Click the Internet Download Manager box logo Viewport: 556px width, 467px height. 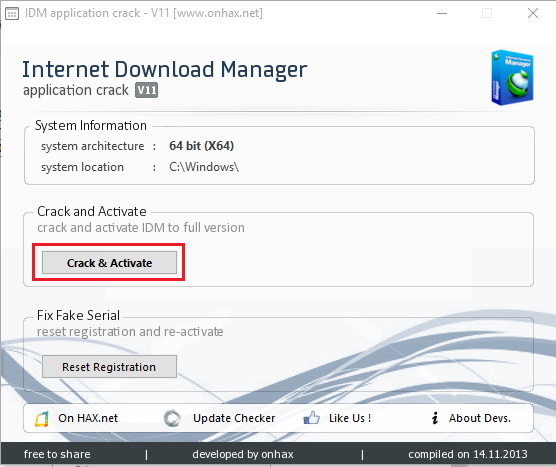[512, 77]
